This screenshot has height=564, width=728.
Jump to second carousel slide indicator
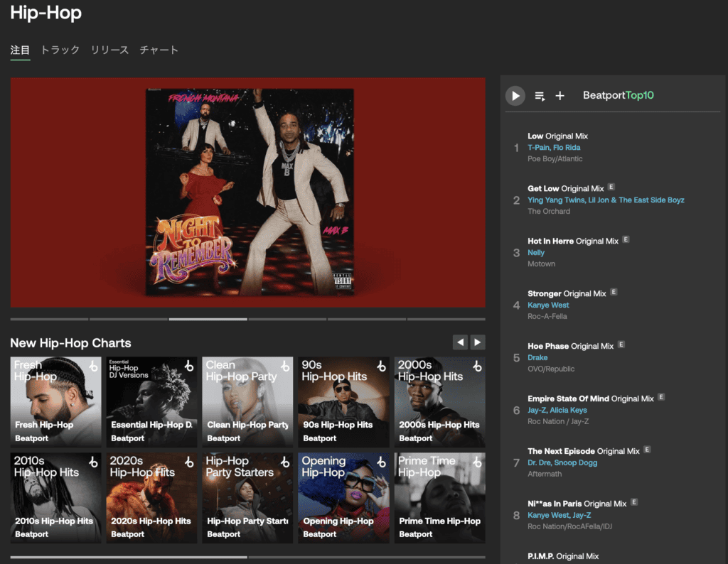tap(129, 319)
